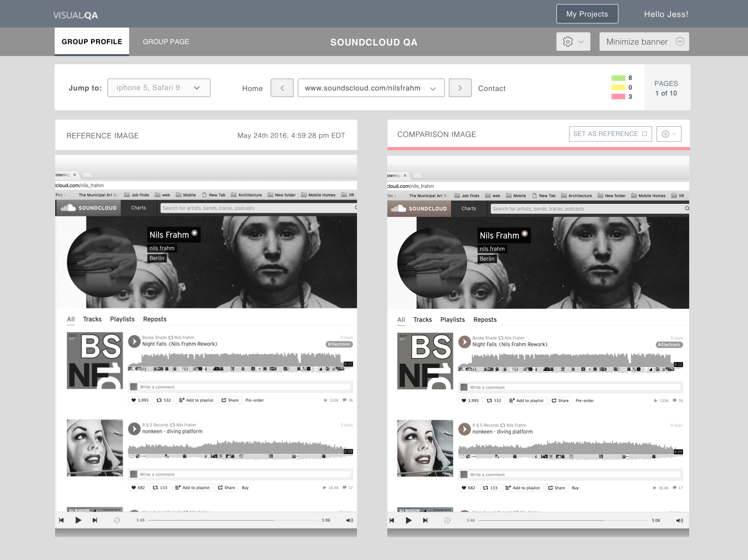The height and width of the screenshot is (560, 748).
Task: Share nonkeen track in reference image
Action: [226, 488]
